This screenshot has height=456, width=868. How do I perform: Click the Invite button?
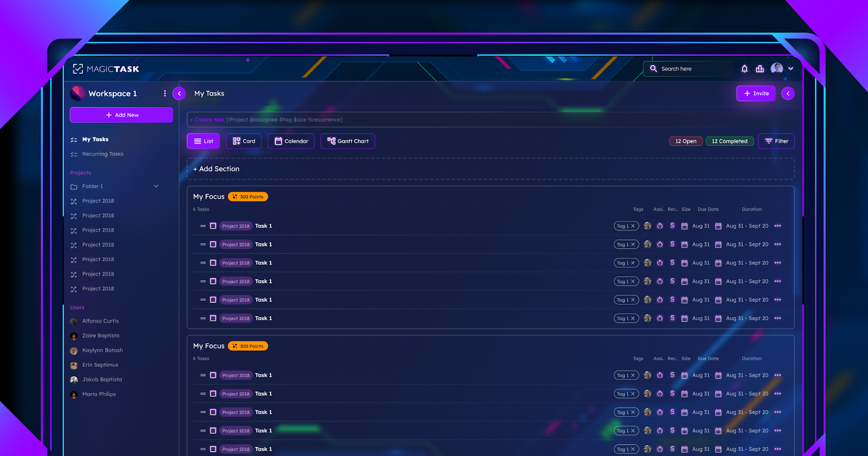click(x=756, y=93)
